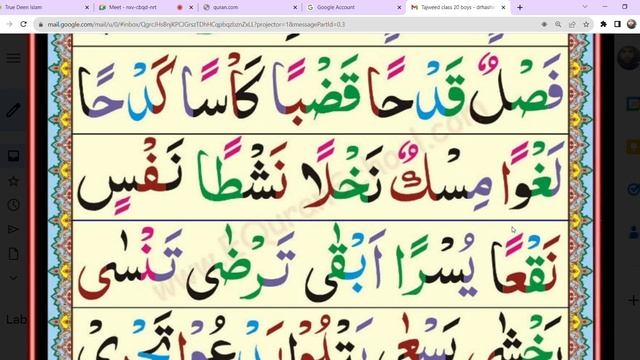Open the Contacts icon in right panel
Image resolution: width=640 pixels, height=360 pixels.
[633, 233]
